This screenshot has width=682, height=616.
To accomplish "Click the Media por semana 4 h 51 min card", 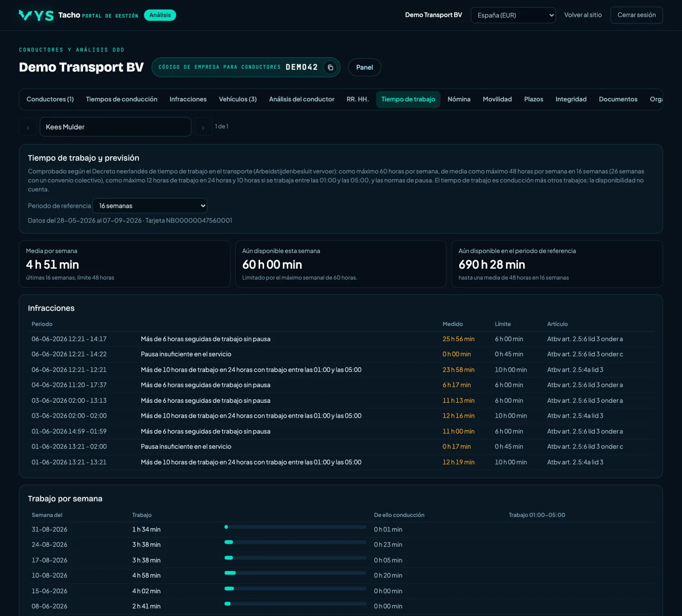I will click(x=125, y=264).
